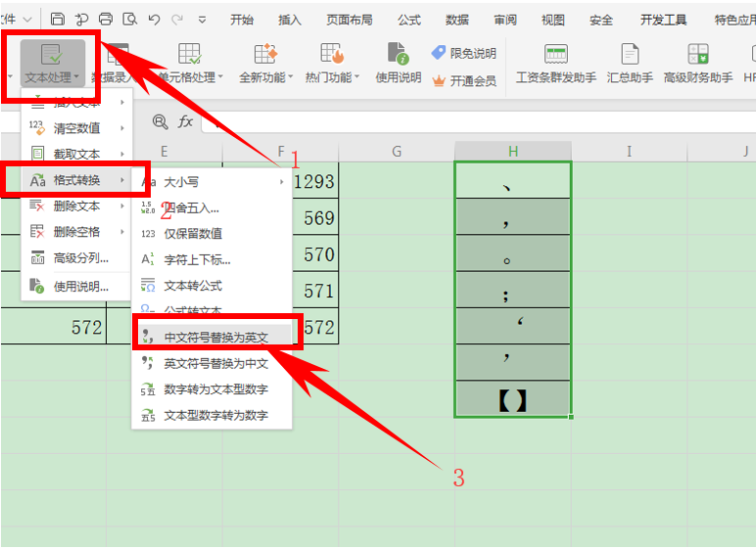Click the zoom magnifier icon beside fx
This screenshot has height=548, width=756.
tap(160, 121)
